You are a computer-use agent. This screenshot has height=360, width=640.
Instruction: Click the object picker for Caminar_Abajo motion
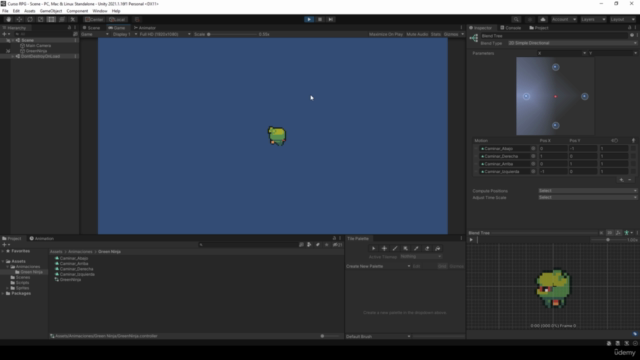533,149
